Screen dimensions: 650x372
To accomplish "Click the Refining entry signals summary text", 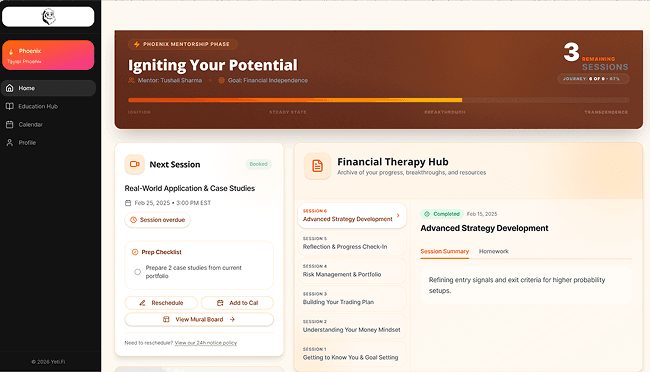I will pos(517,285).
